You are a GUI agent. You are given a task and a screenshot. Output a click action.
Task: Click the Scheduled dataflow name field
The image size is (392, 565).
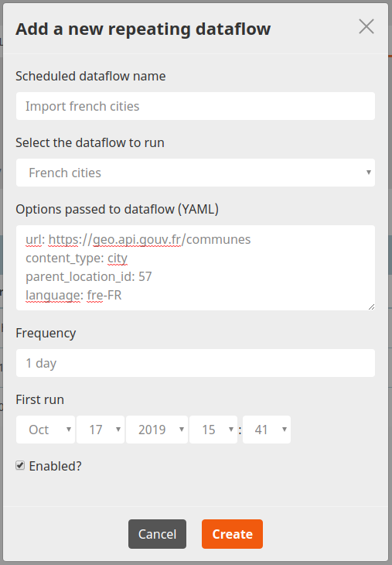coord(196,106)
